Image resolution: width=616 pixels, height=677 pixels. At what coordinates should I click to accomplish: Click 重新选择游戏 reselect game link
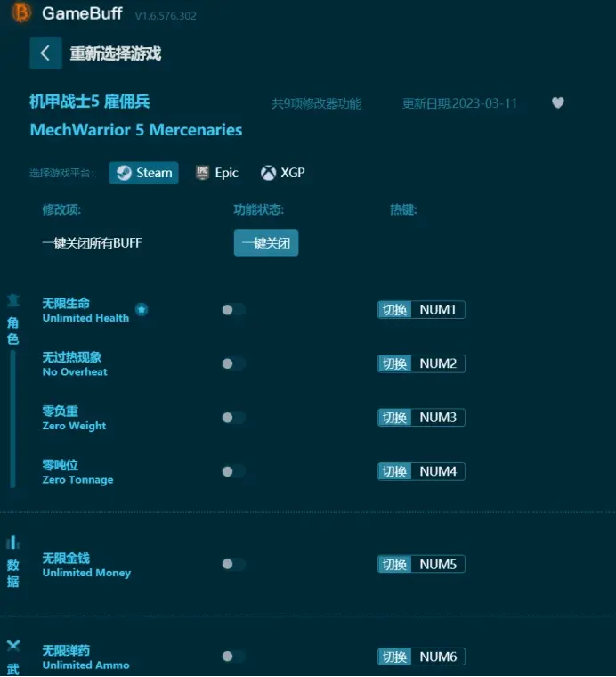click(x=116, y=53)
